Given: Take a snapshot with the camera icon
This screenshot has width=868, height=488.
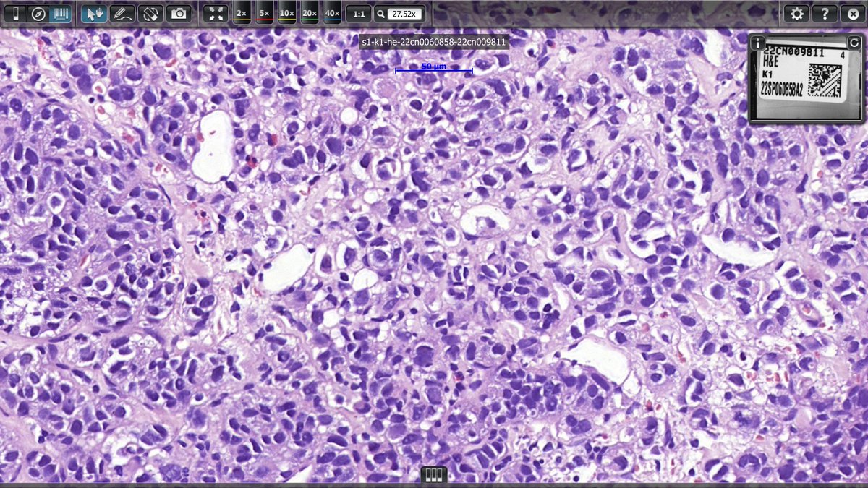Looking at the screenshot, I should click(179, 14).
